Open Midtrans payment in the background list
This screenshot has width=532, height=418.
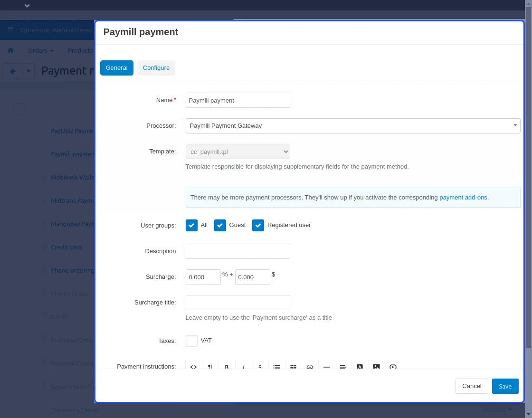point(73,201)
